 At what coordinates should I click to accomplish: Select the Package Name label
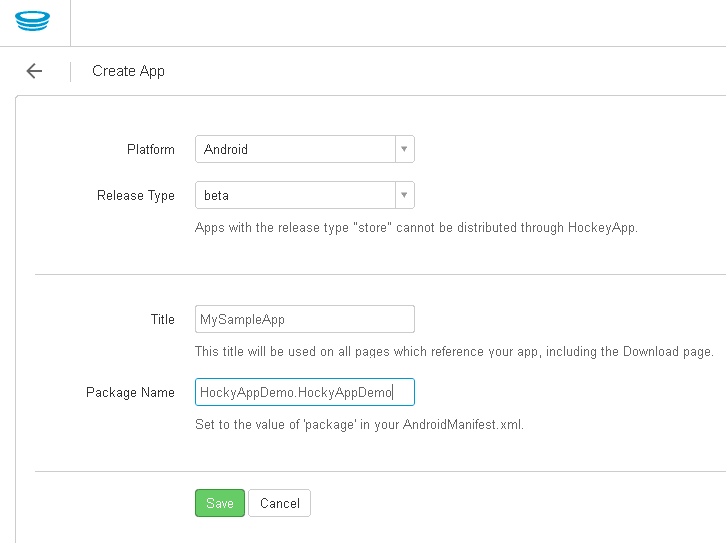tap(131, 393)
